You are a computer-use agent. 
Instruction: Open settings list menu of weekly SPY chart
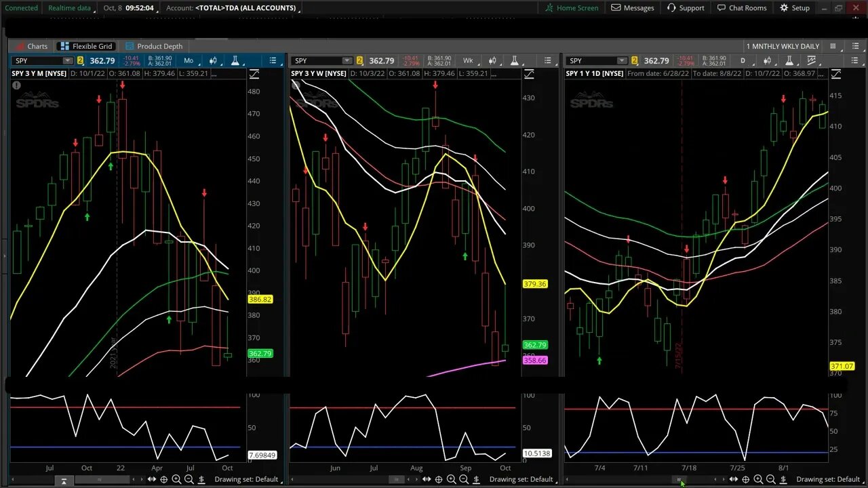point(547,61)
